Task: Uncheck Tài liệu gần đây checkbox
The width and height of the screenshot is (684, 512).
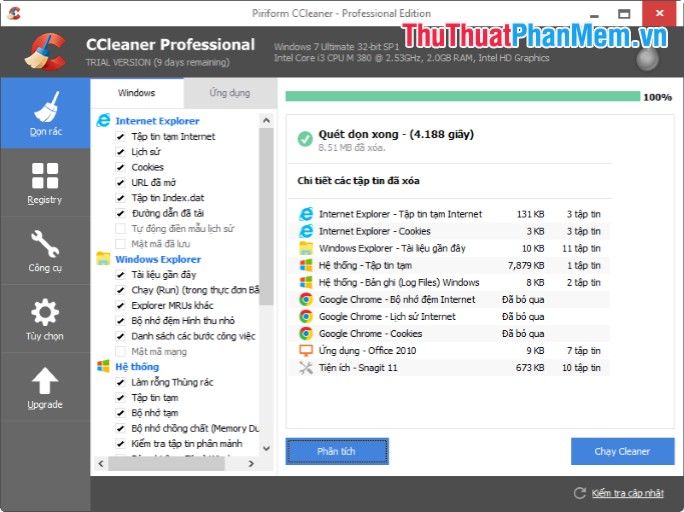Action: pos(120,274)
